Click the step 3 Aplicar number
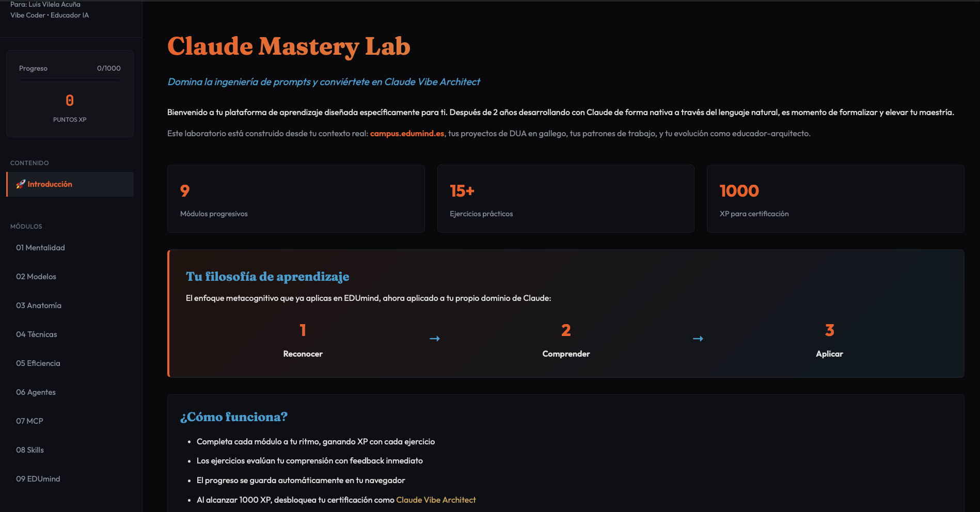The image size is (980, 512). (829, 330)
